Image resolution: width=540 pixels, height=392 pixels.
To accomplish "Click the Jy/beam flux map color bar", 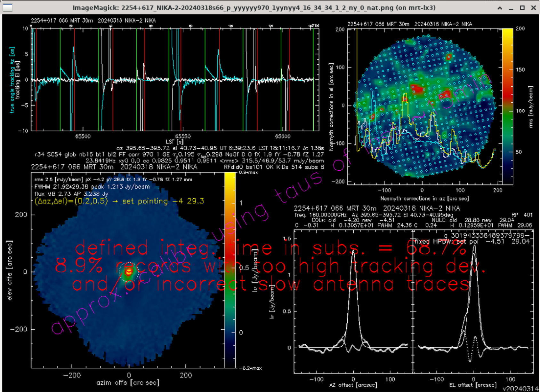I will (x=230, y=270).
